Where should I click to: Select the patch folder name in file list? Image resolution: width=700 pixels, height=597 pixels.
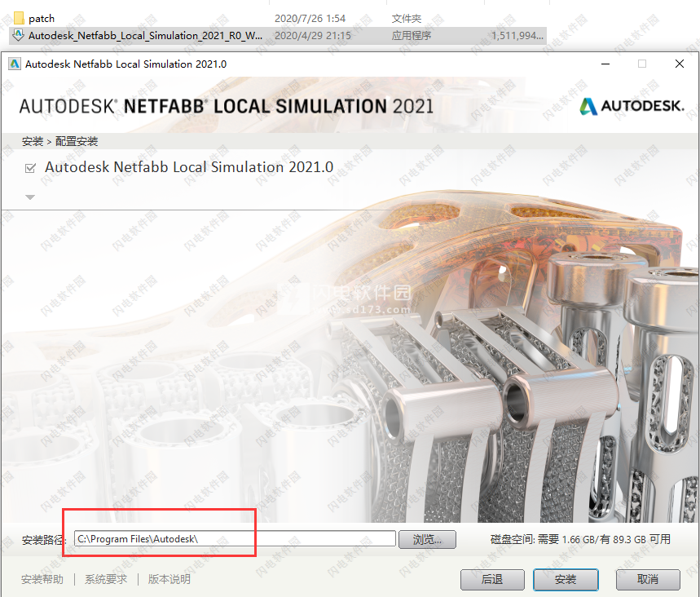coord(42,19)
